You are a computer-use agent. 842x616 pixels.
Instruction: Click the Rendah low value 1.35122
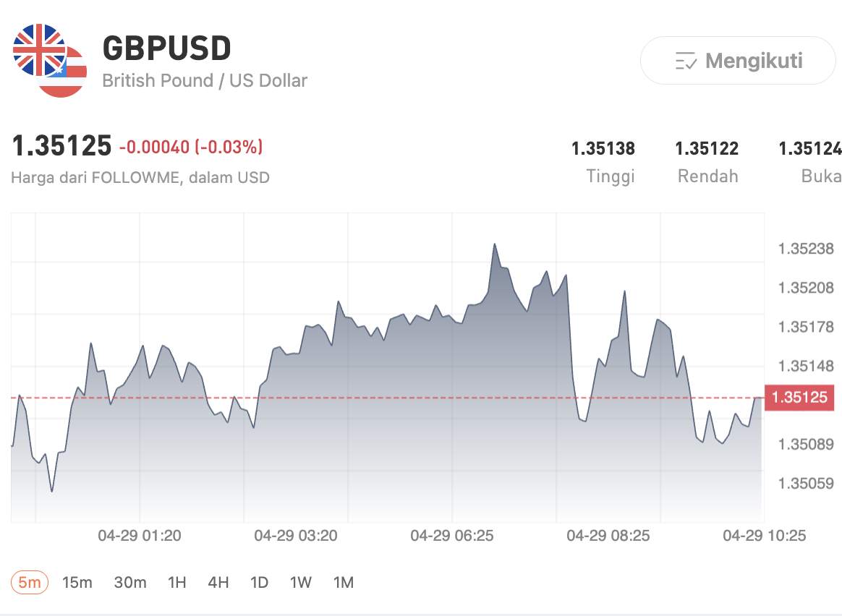pyautogui.click(x=707, y=148)
